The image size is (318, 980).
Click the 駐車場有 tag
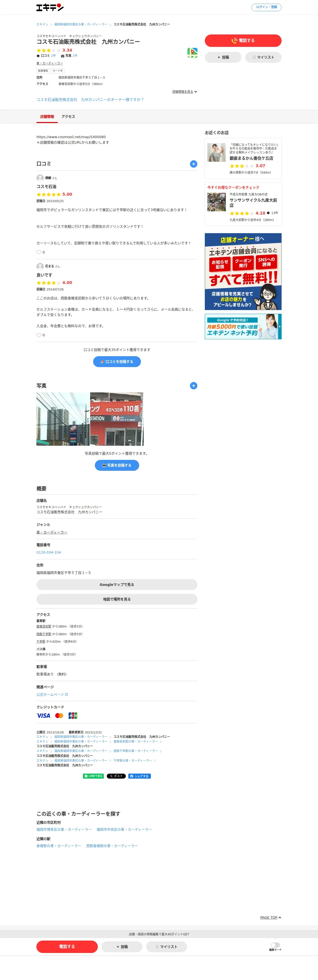click(43, 71)
